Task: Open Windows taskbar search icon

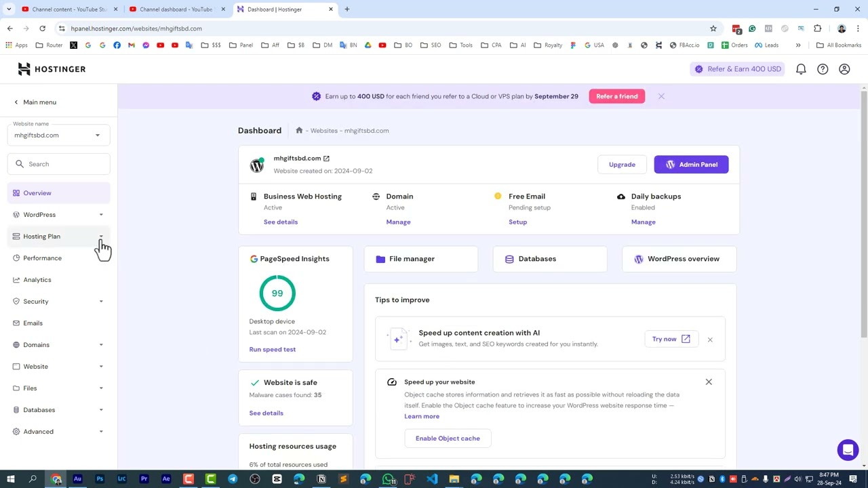Action: (x=33, y=480)
